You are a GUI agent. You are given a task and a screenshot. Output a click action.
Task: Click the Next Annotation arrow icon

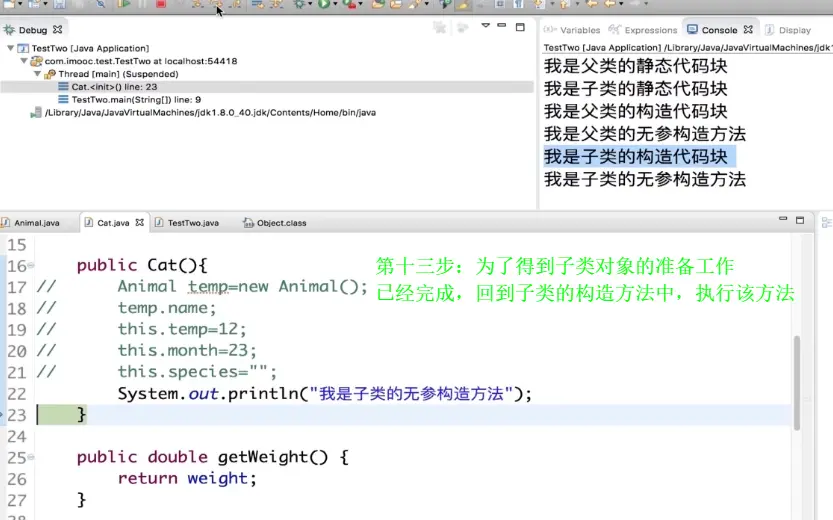pyautogui.click(x=539, y=4)
